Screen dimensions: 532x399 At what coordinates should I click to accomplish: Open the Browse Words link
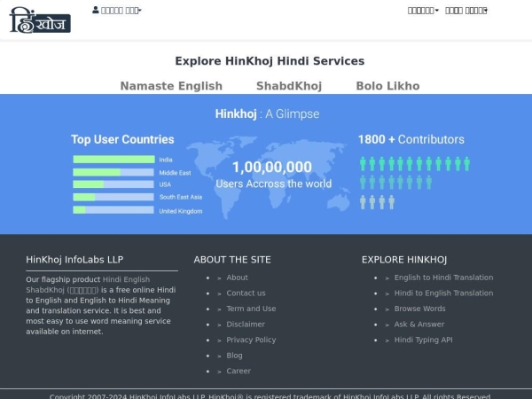(419, 309)
